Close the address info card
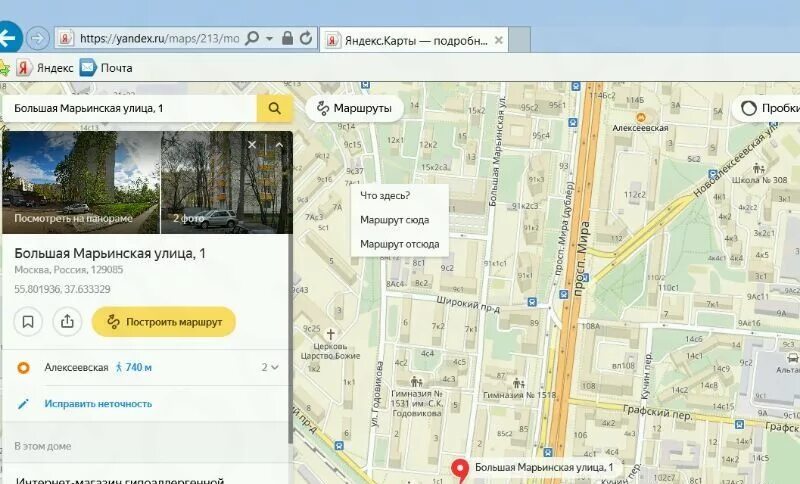The image size is (800, 484). coord(252,145)
